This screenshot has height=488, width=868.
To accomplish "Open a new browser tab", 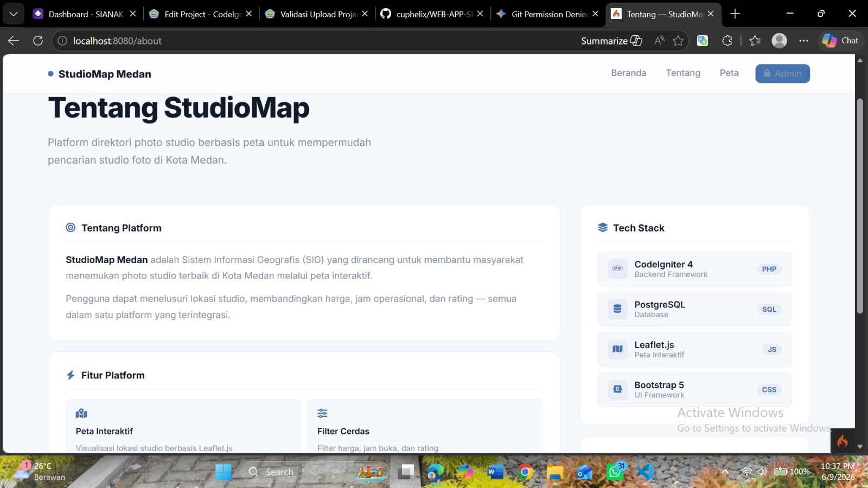I will point(735,14).
